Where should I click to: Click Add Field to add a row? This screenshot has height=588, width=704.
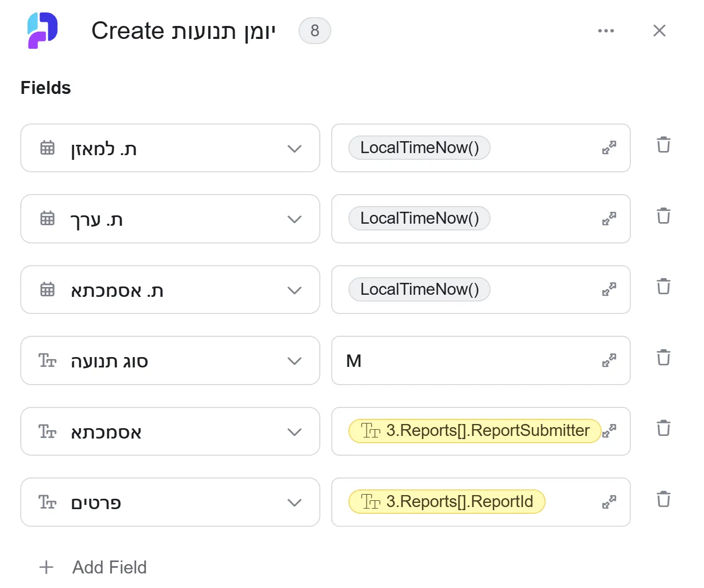[x=93, y=567]
